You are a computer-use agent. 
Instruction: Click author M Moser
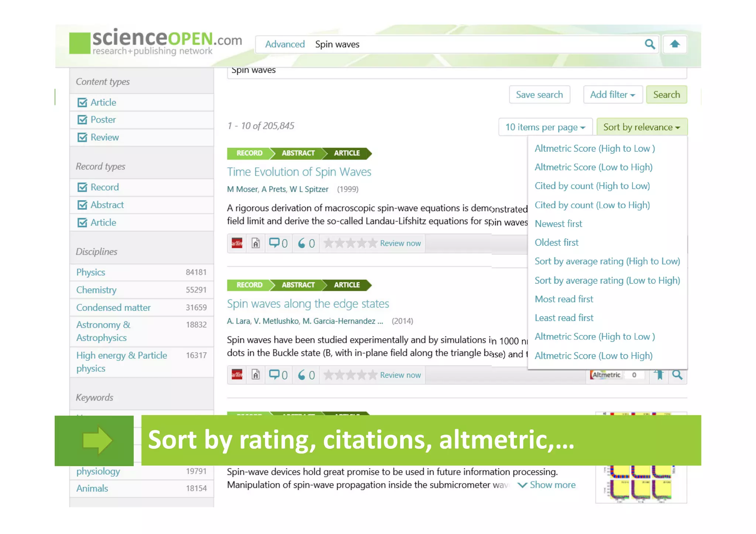pyautogui.click(x=242, y=189)
